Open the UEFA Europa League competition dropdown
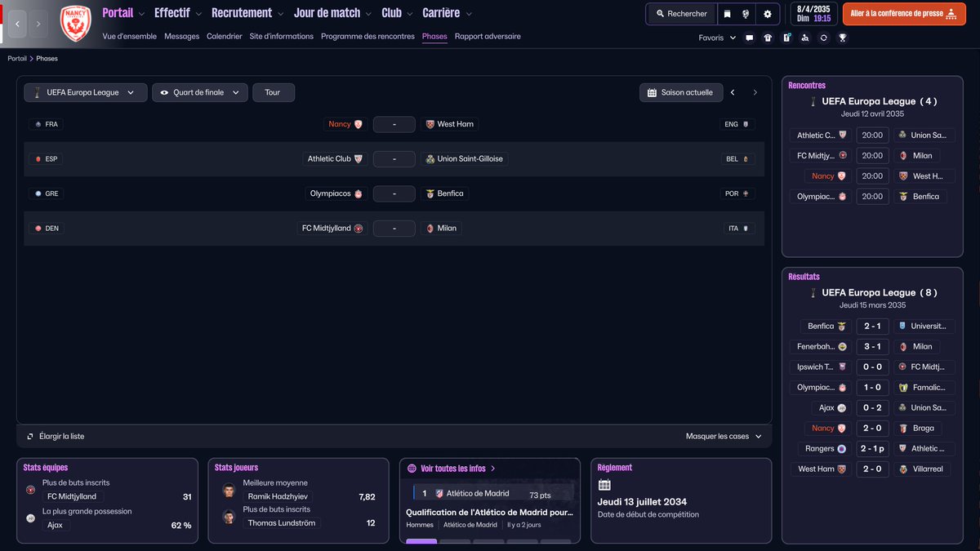Viewport: 980px width, 551px height. [86, 92]
